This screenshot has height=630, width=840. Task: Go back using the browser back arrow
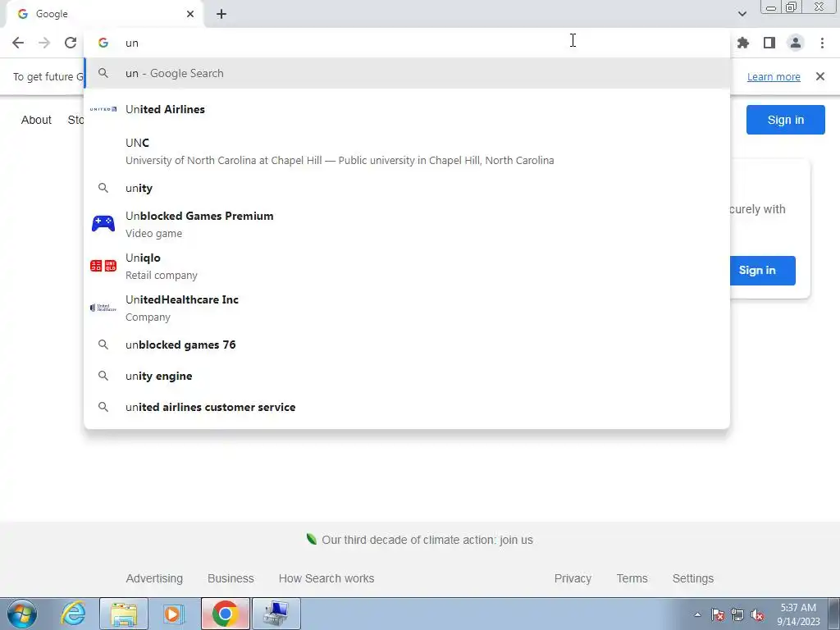pyautogui.click(x=18, y=43)
